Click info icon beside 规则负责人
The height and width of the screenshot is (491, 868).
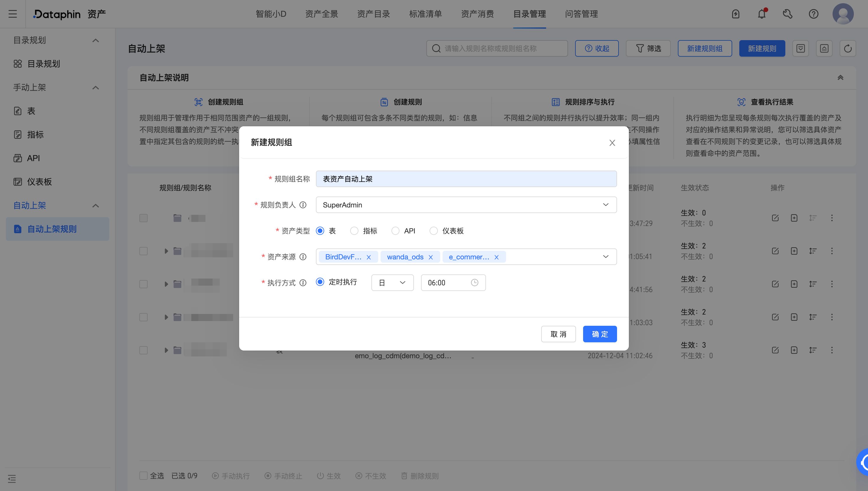(303, 205)
